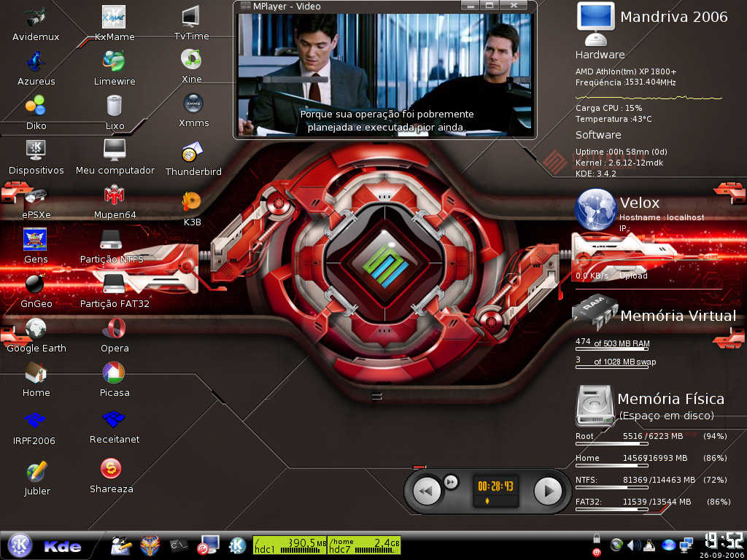This screenshot has height=560, width=747.
Task: Click the "Kernel : 2.6.12-12mdk" text
Action: click(619, 163)
